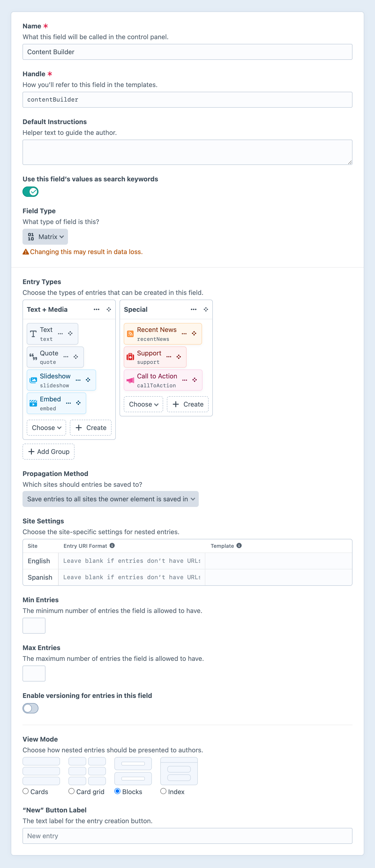
Task: Open actions menu for Text + Media group
Action: [x=97, y=309]
